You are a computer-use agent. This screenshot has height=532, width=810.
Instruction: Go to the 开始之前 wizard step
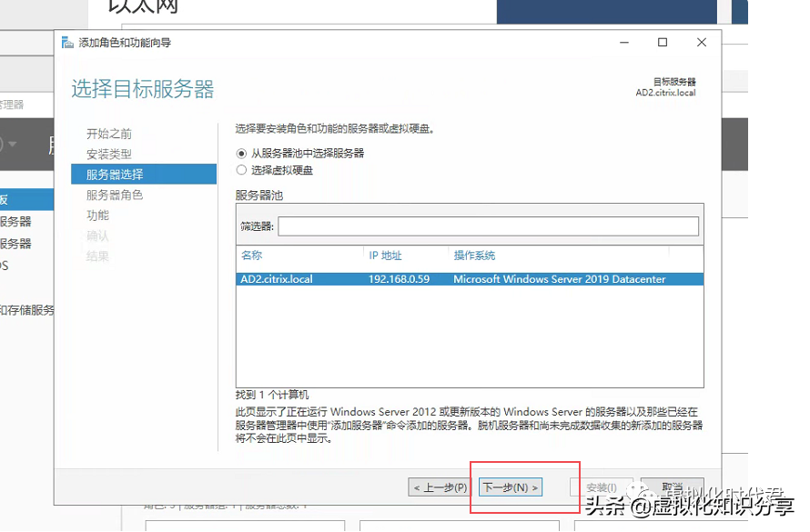tap(109, 134)
